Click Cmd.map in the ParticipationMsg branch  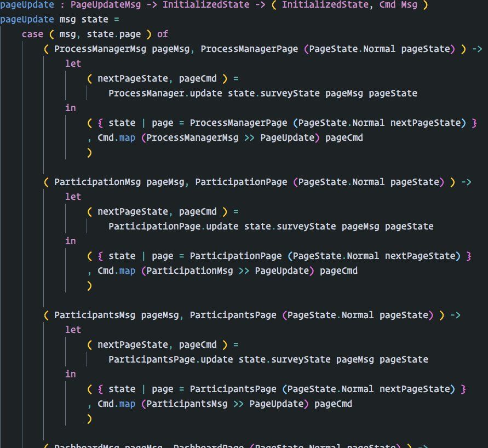point(117,271)
